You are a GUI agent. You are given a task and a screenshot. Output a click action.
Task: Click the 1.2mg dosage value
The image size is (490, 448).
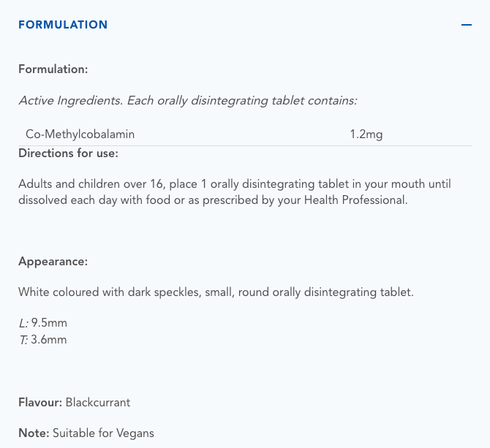366,134
